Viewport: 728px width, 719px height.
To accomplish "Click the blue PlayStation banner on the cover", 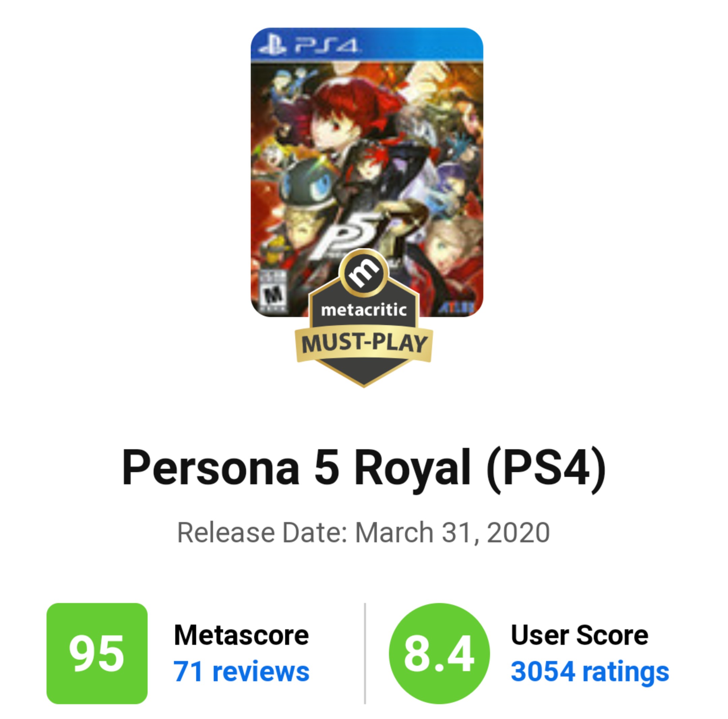I will 367,45.
